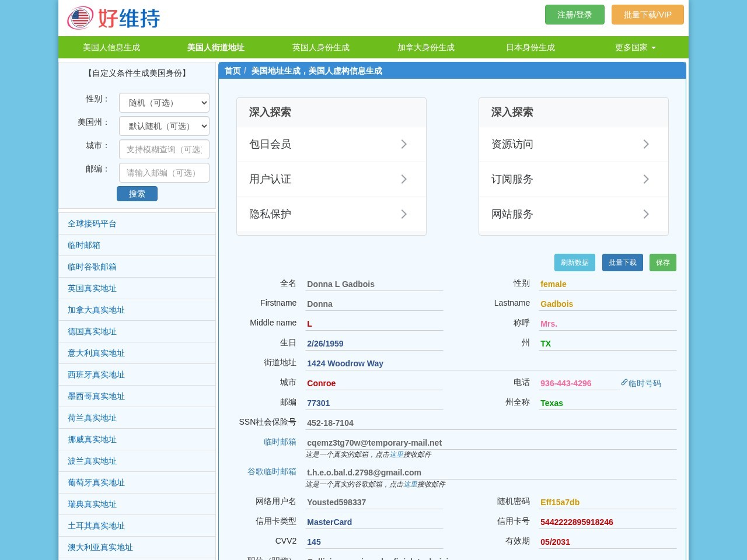Click the birthday value 2/26/1959

(325, 344)
